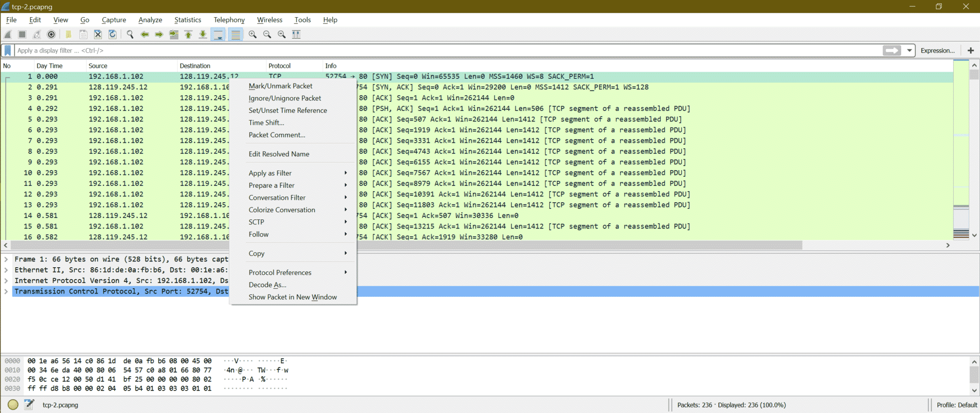Expand the Frame 1 details row
Screen dimensions: 980x413
(6, 259)
